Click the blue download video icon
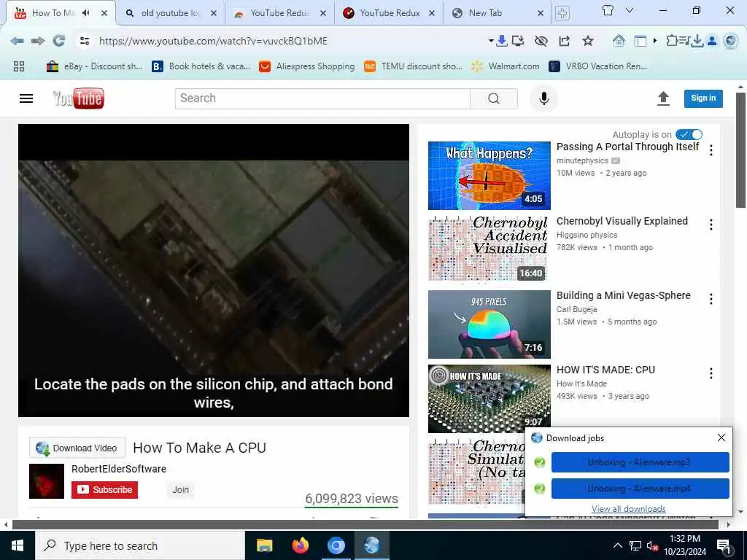 (x=501, y=41)
